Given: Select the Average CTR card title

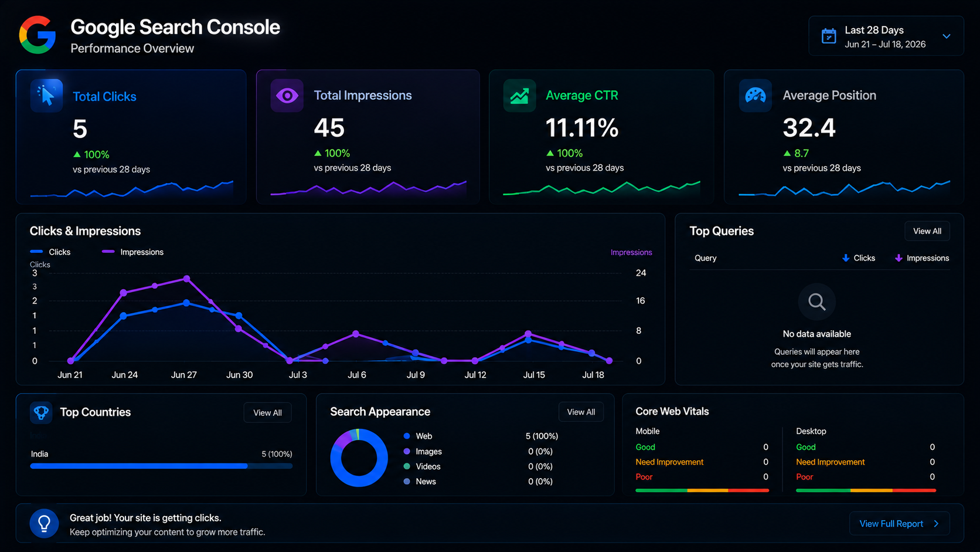Looking at the screenshot, I should pyautogui.click(x=582, y=95).
